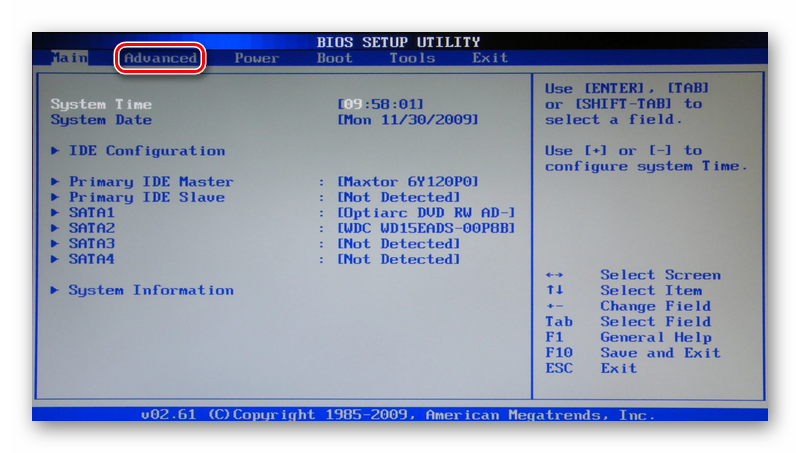Click the 'select a field.' help line

click(x=614, y=120)
